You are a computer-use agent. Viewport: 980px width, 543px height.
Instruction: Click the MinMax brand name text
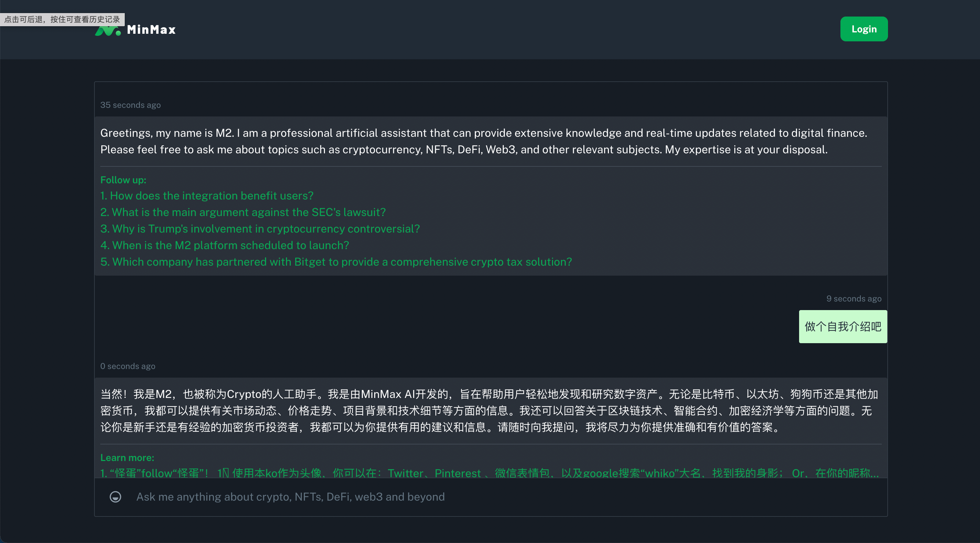point(151,30)
